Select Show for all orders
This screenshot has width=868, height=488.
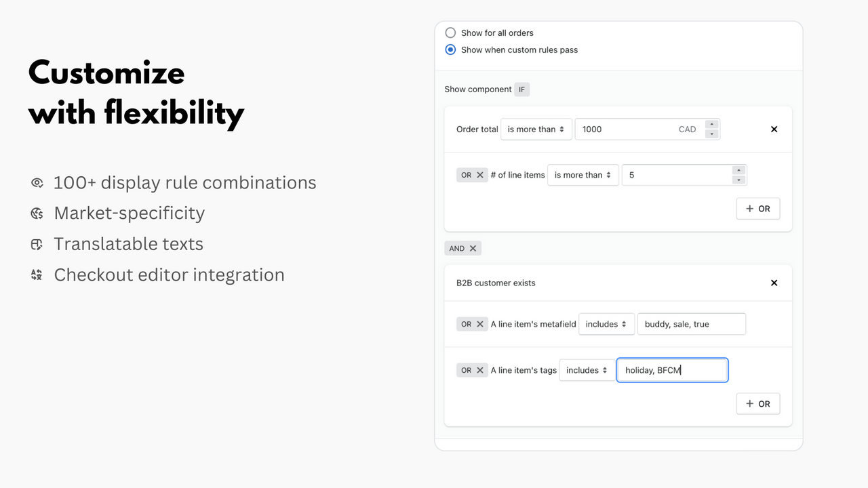[x=450, y=32]
